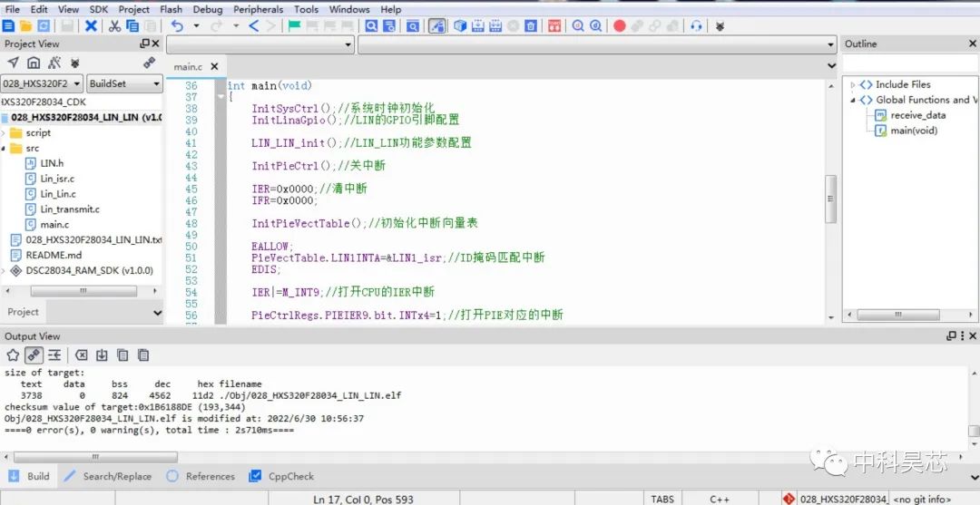
Task: Click the Undo arrow icon
Action: pos(178,25)
